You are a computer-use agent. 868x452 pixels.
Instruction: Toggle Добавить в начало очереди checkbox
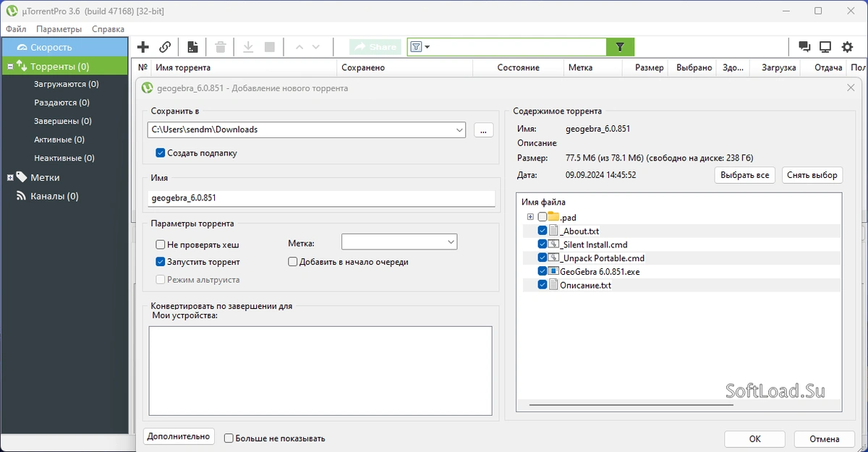293,262
